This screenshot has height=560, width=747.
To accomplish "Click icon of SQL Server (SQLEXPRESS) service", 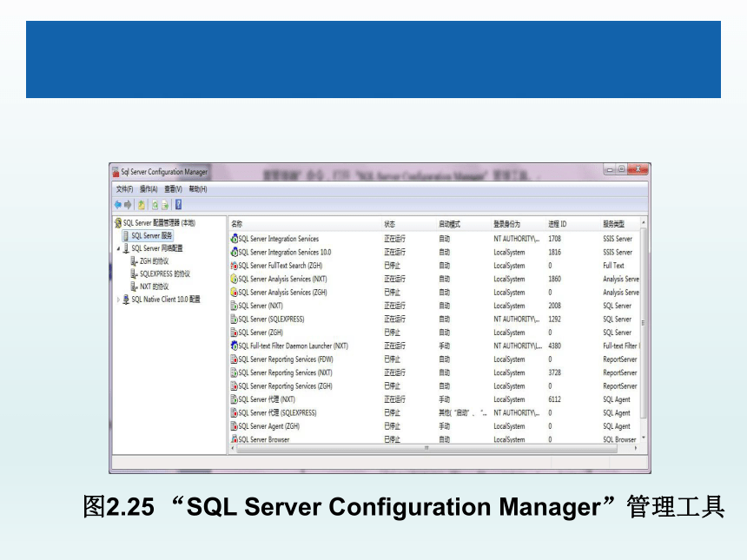I will point(234,319).
